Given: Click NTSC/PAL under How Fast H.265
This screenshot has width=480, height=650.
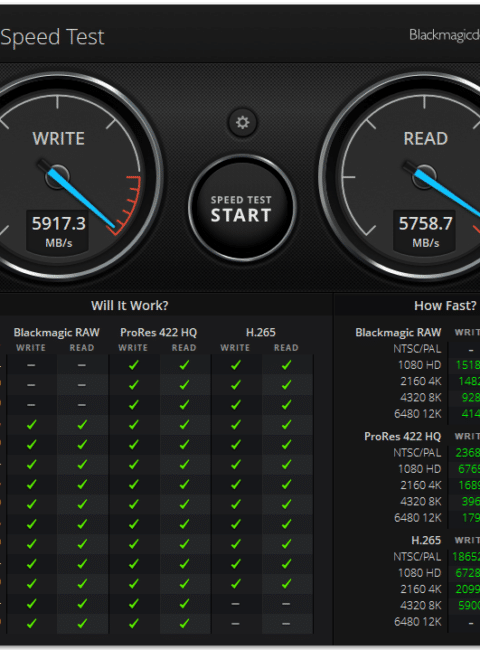Looking at the screenshot, I should coord(417,557).
